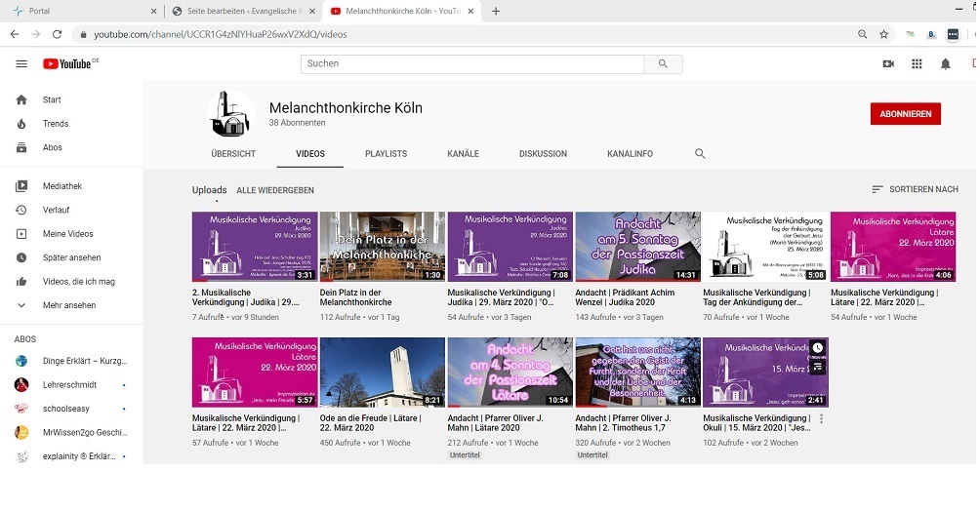
Task: Select the Videos channel tab
Action: 310,154
